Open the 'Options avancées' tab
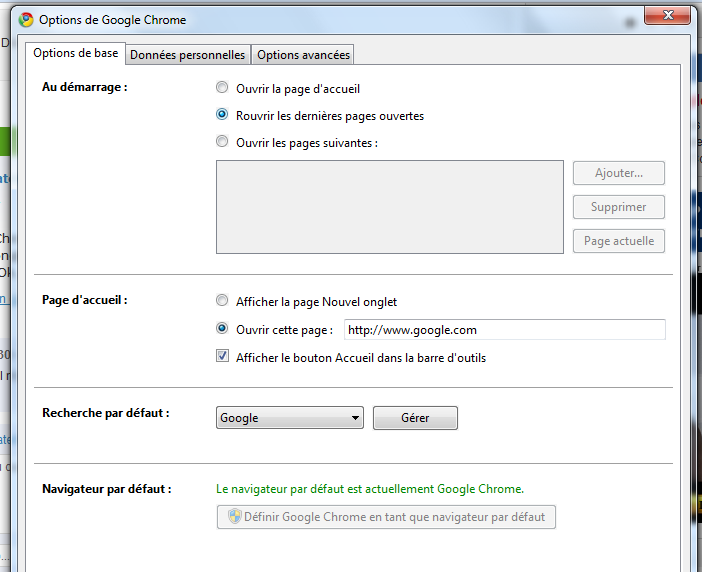The width and height of the screenshot is (702, 572). point(303,55)
